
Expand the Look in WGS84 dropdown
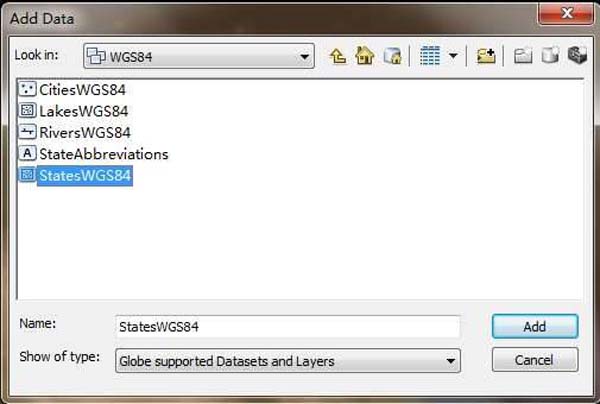[x=305, y=57]
